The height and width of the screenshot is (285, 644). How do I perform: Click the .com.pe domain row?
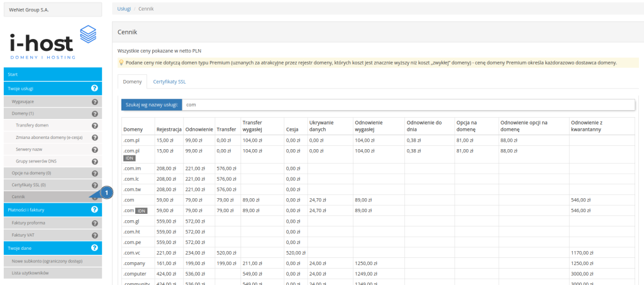click(x=378, y=242)
